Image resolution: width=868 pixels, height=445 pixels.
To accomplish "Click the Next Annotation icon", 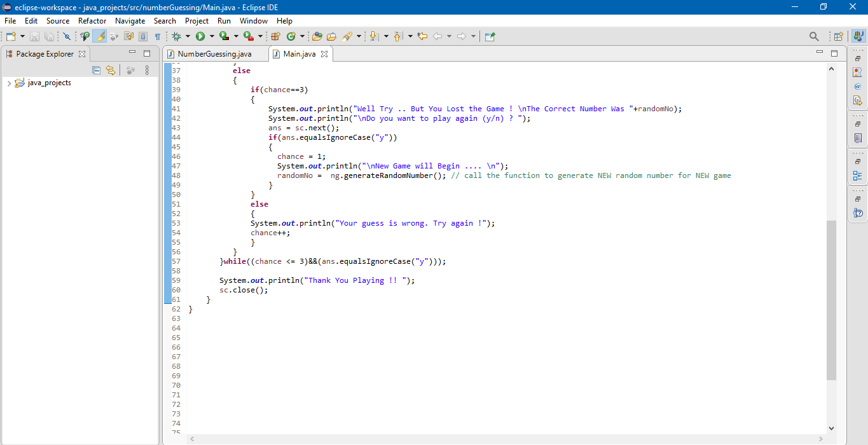I will click(375, 36).
